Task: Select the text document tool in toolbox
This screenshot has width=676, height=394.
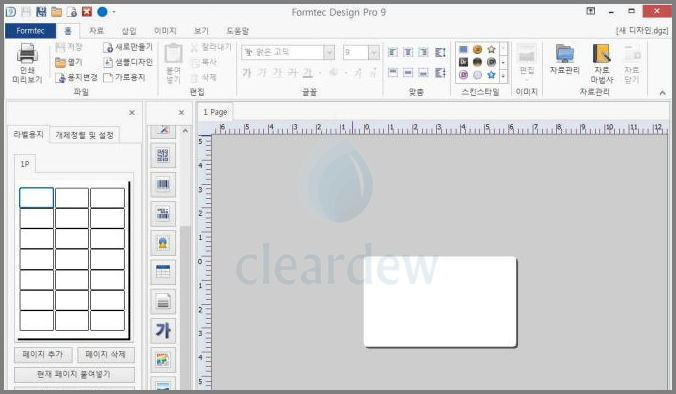Action: pos(163,302)
